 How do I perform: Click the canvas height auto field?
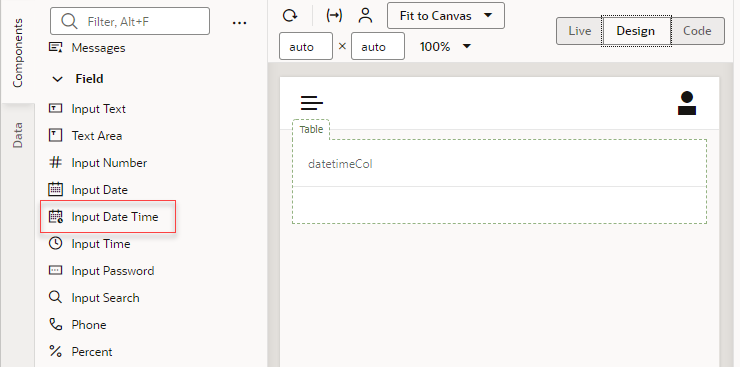(378, 46)
